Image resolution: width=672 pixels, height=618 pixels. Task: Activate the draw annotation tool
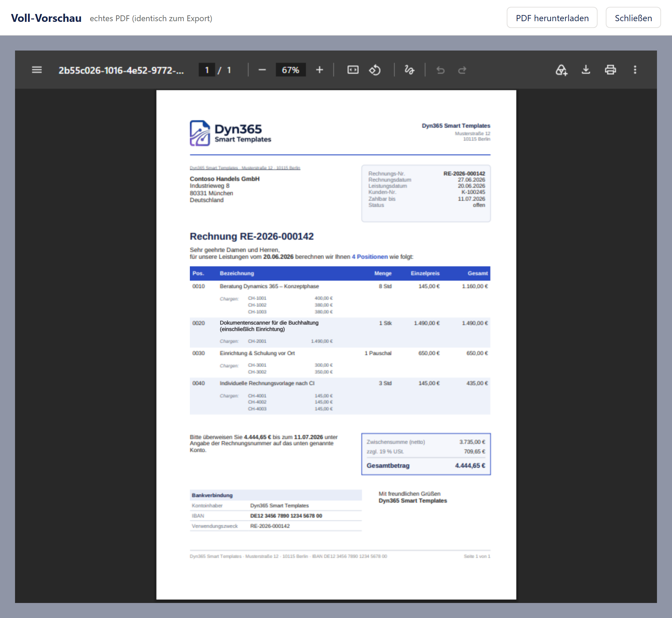[409, 70]
